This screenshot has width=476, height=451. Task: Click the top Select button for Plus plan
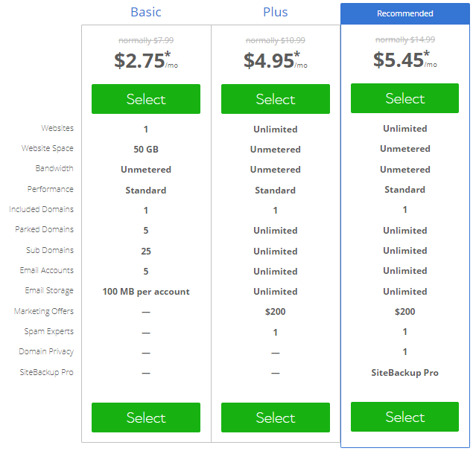(276, 99)
